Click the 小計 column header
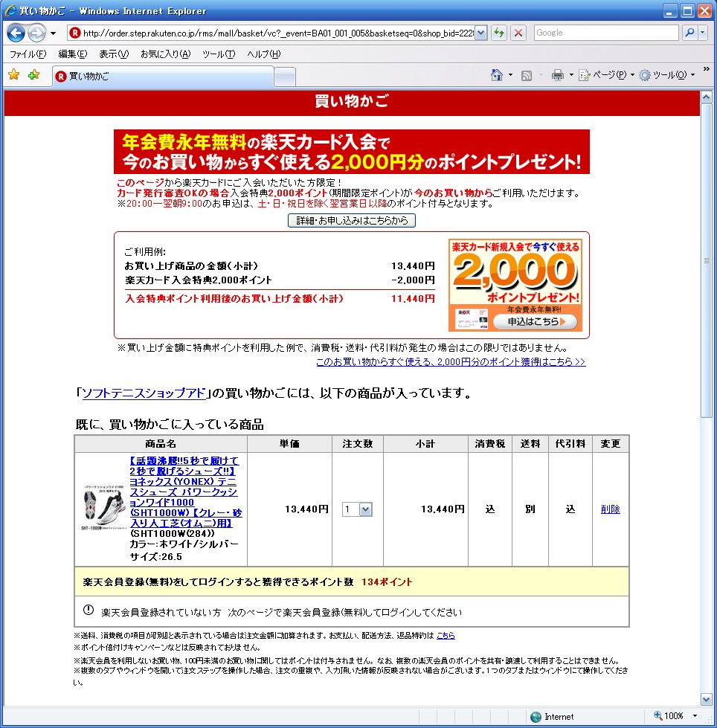Screen dimensions: 717x728 pos(425,444)
